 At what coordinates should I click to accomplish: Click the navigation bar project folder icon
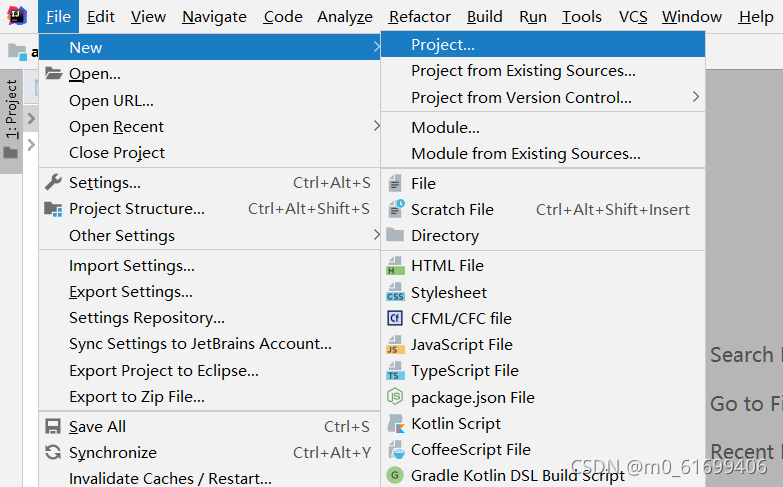(x=17, y=51)
